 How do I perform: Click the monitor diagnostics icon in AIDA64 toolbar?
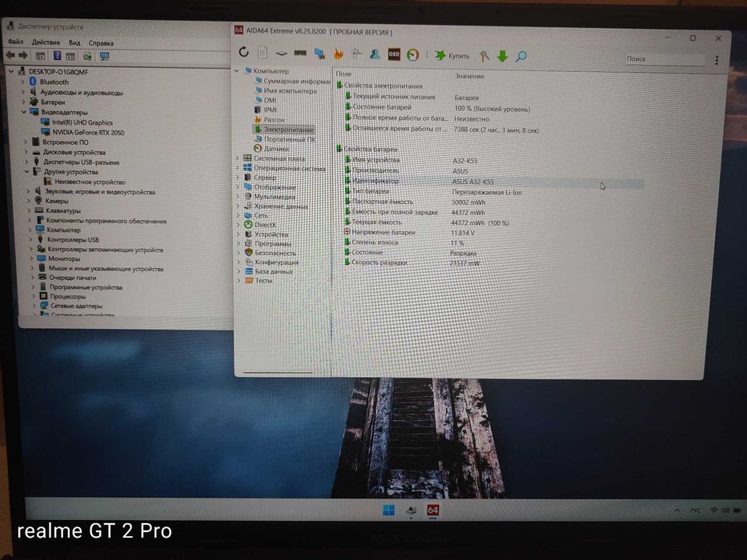pos(319,54)
